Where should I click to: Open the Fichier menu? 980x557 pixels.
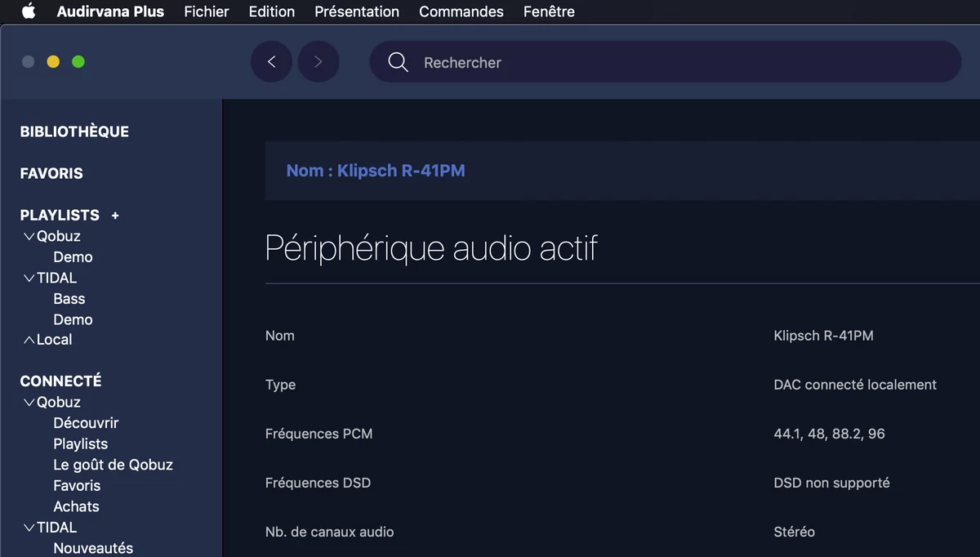click(x=207, y=11)
